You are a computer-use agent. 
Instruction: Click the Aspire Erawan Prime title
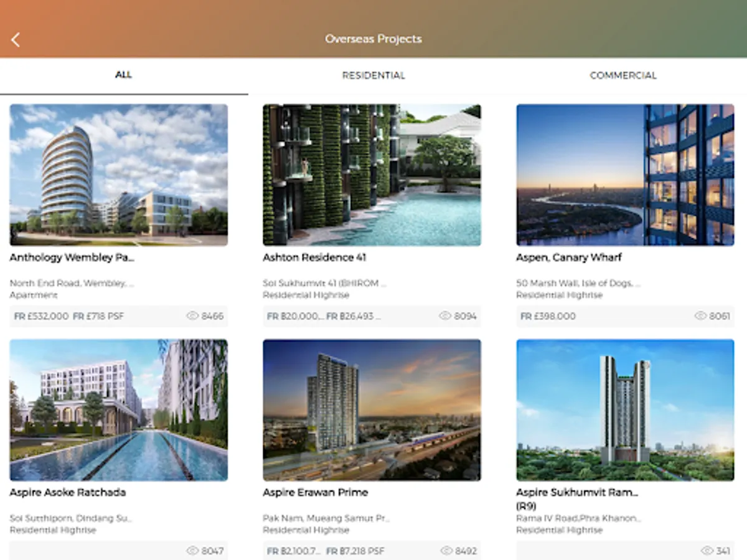[x=316, y=493]
